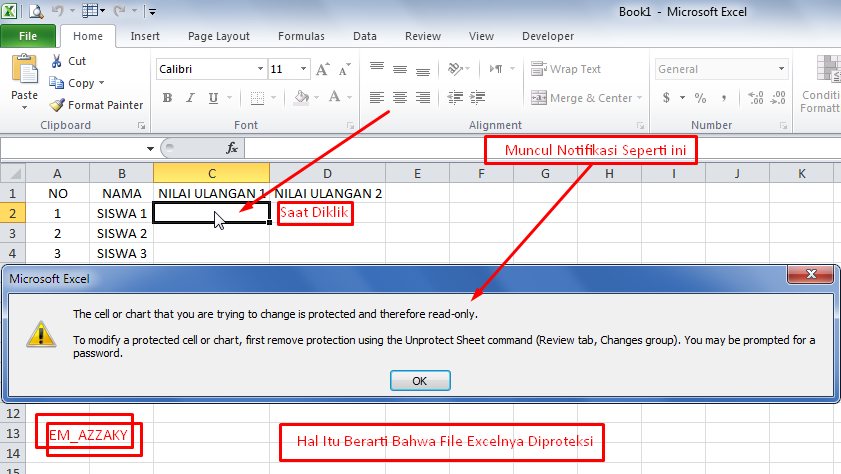Viewport: 841px width, 474px height.
Task: Click the Text Direction icon
Action: click(x=496, y=69)
